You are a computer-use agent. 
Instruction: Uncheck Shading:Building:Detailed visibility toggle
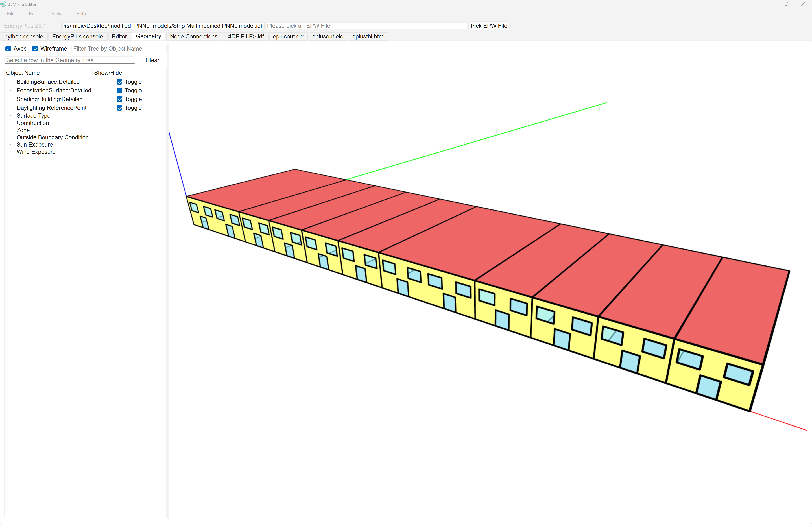(119, 99)
